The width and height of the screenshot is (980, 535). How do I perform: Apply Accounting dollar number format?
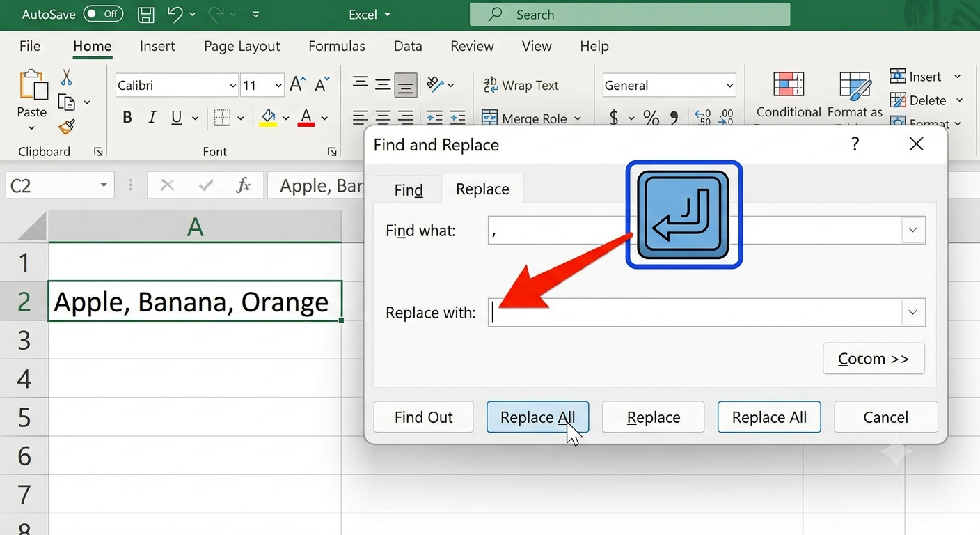[x=614, y=117]
